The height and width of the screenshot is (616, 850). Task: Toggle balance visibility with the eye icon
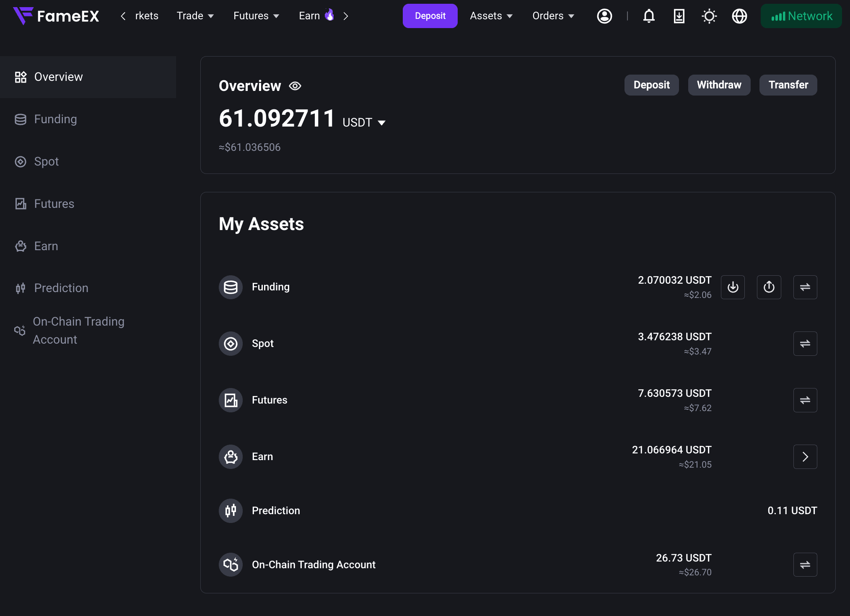tap(295, 86)
